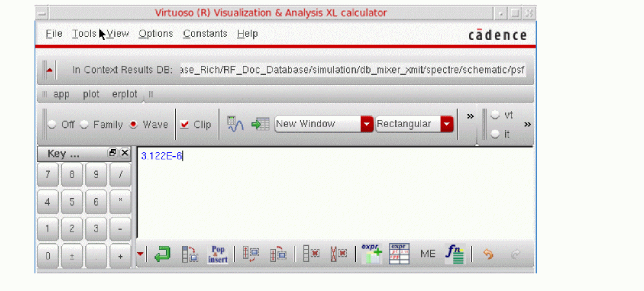Image resolution: width=644 pixels, height=291 pixels.
Task: Click the stack down-arrow rotate icon
Action: (x=278, y=254)
